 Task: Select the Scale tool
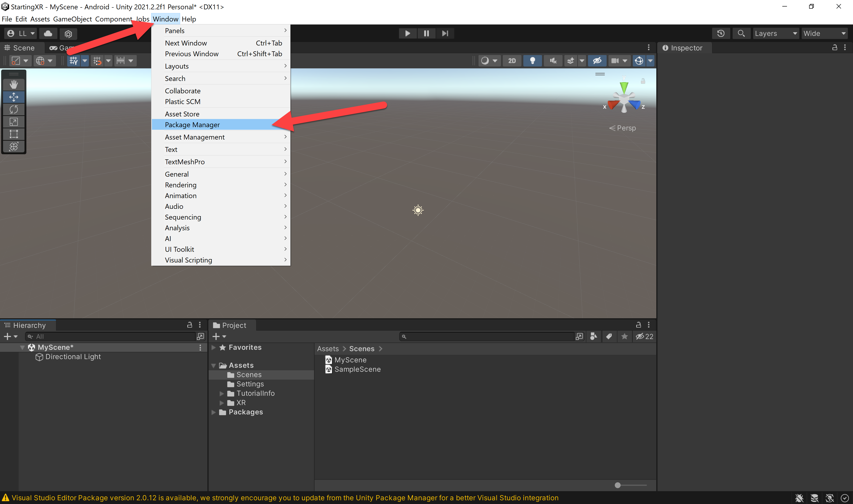tap(14, 122)
